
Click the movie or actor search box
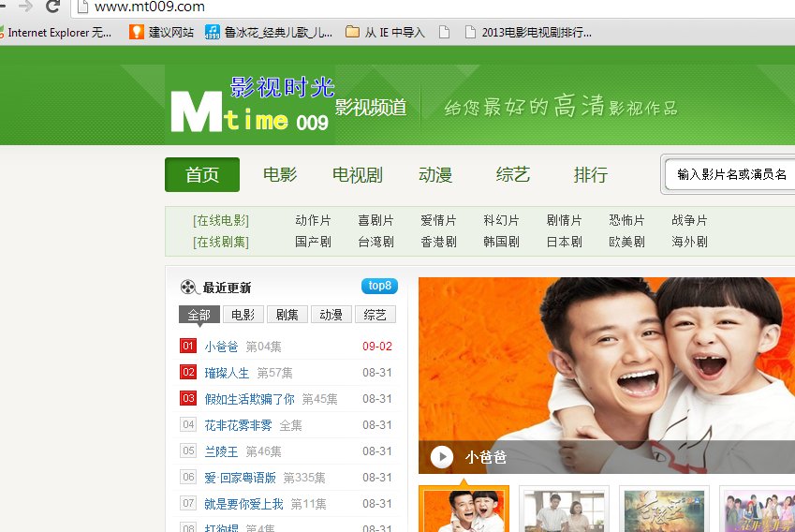tap(730, 174)
